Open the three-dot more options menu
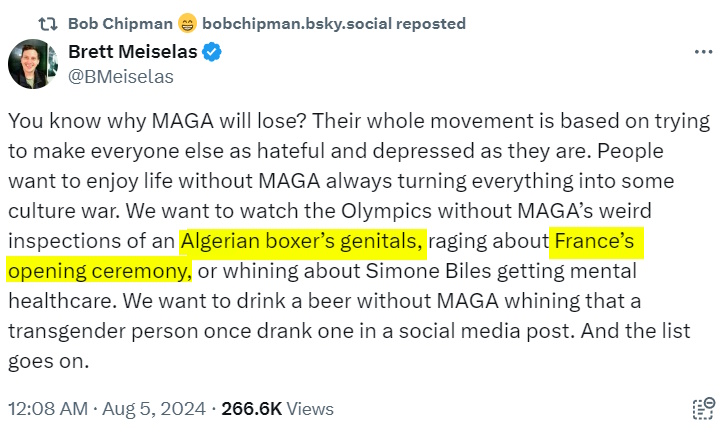Screen dimensions: 728x436 703,52
